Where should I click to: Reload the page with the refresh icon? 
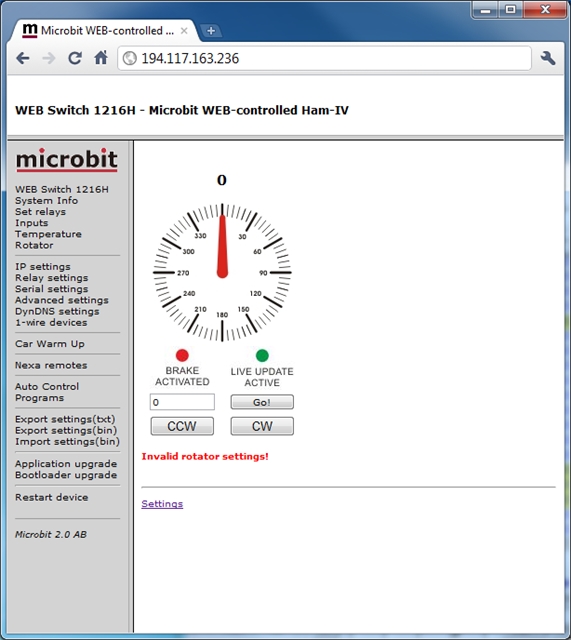75,58
